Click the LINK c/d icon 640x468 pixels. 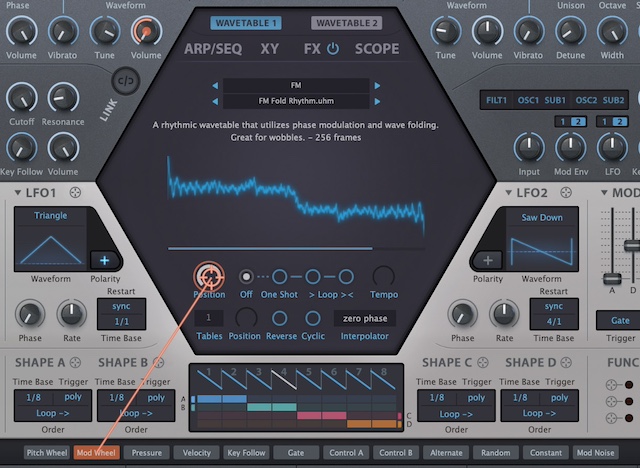126,80
